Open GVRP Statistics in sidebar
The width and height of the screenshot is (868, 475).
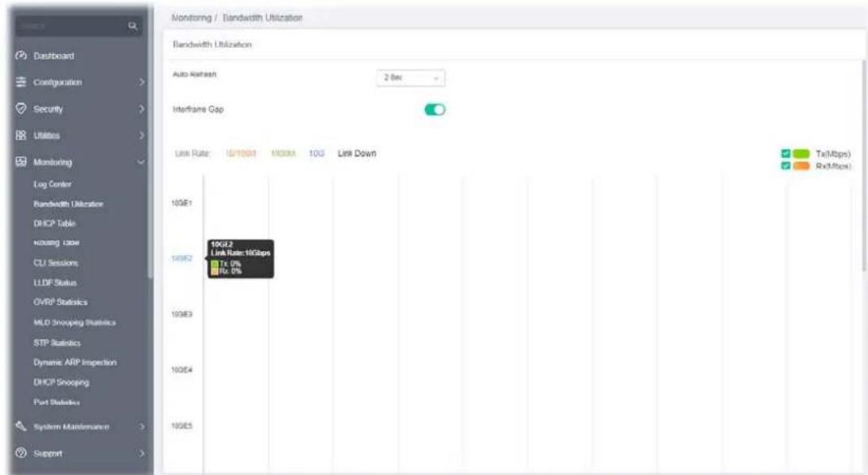[x=60, y=302]
